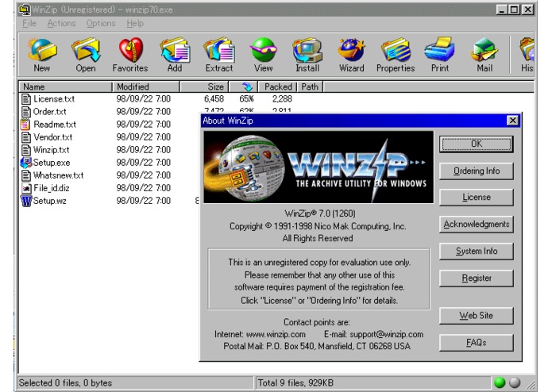This screenshot has width=552, height=392.
Task: Maximize the WinZip main window
Action: [x=514, y=10]
